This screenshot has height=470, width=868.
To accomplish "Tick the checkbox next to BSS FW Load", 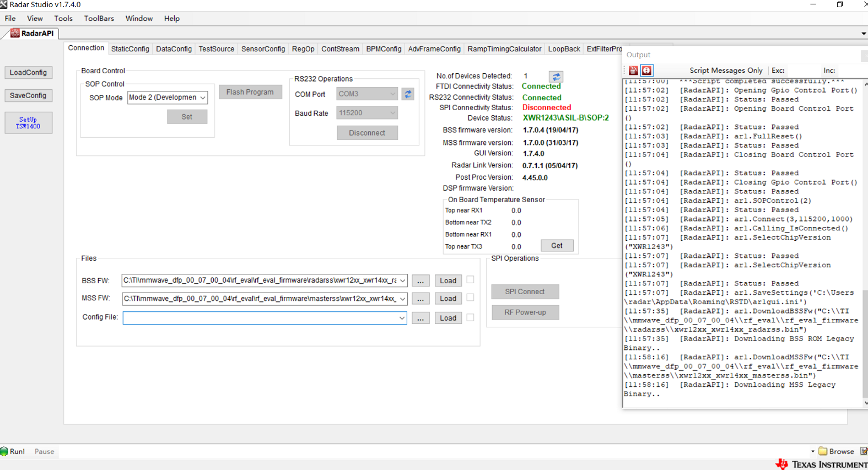I will click(470, 280).
